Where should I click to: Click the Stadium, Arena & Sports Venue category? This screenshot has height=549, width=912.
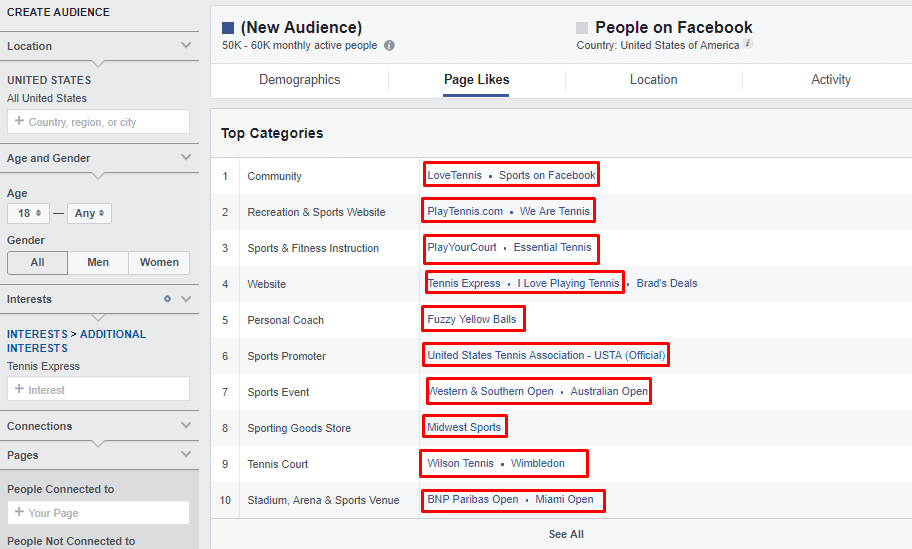pyautogui.click(x=323, y=501)
